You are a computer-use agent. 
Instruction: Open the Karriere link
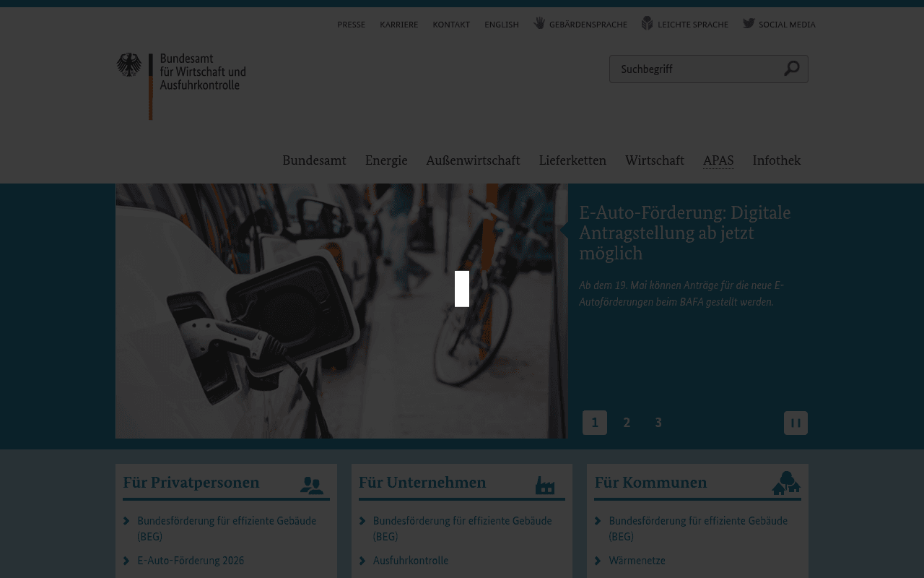coord(399,25)
